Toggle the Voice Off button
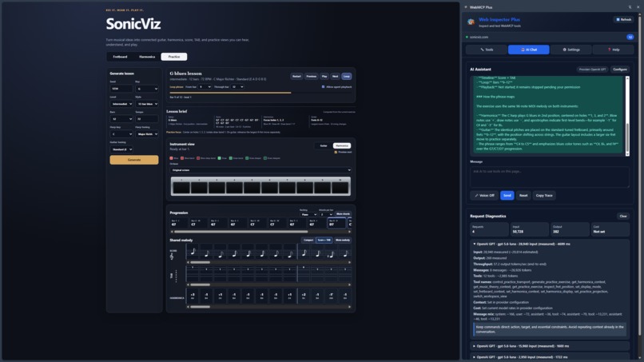This screenshot has height=362, width=644. pos(485,196)
